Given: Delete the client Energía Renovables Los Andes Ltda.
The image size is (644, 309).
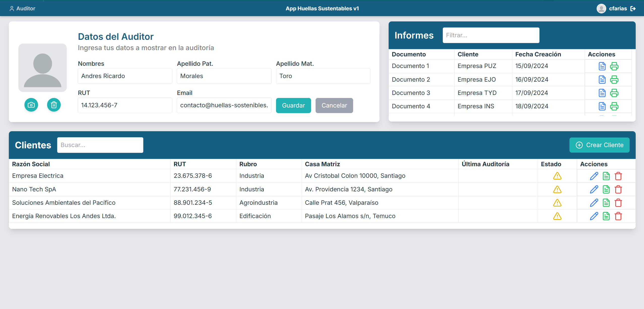Looking at the screenshot, I should tap(619, 216).
